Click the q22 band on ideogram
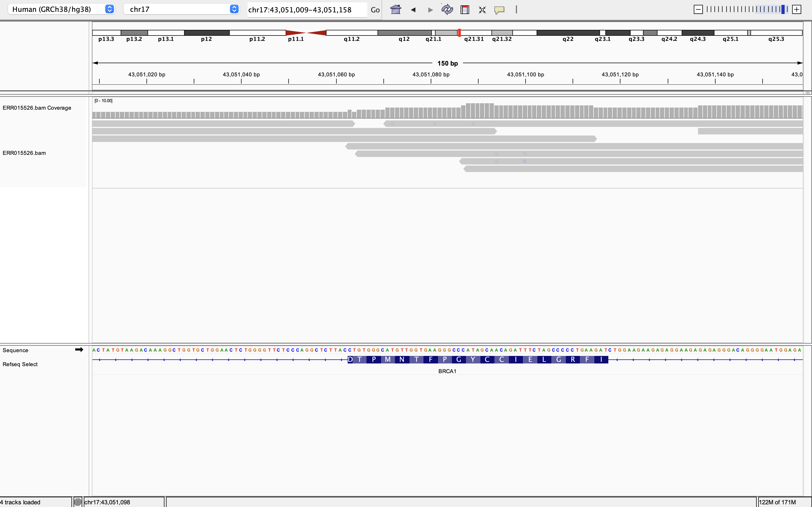This screenshot has height=507, width=812. pyautogui.click(x=568, y=33)
